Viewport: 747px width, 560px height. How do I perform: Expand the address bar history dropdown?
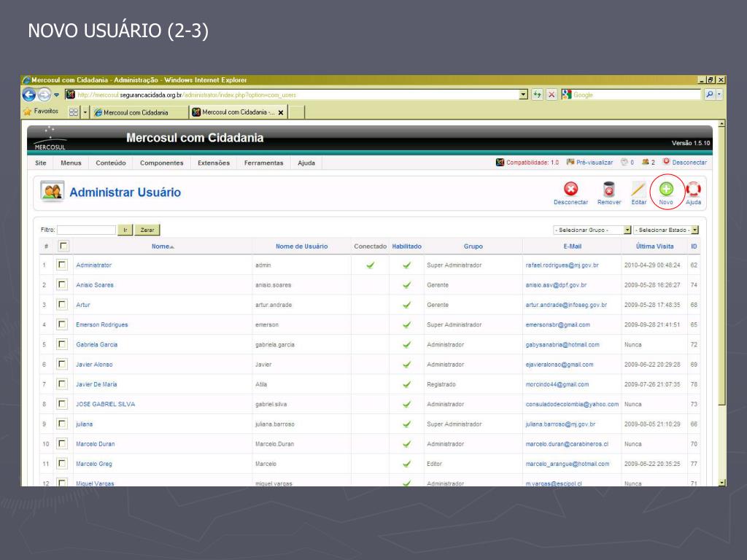click(x=524, y=94)
